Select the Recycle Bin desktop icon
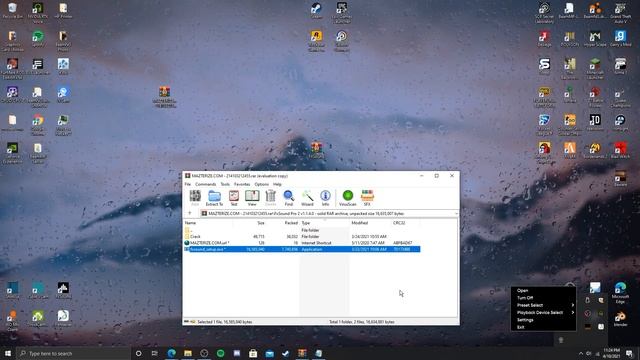Image resolution: width=640 pixels, height=360 pixels. point(12,11)
